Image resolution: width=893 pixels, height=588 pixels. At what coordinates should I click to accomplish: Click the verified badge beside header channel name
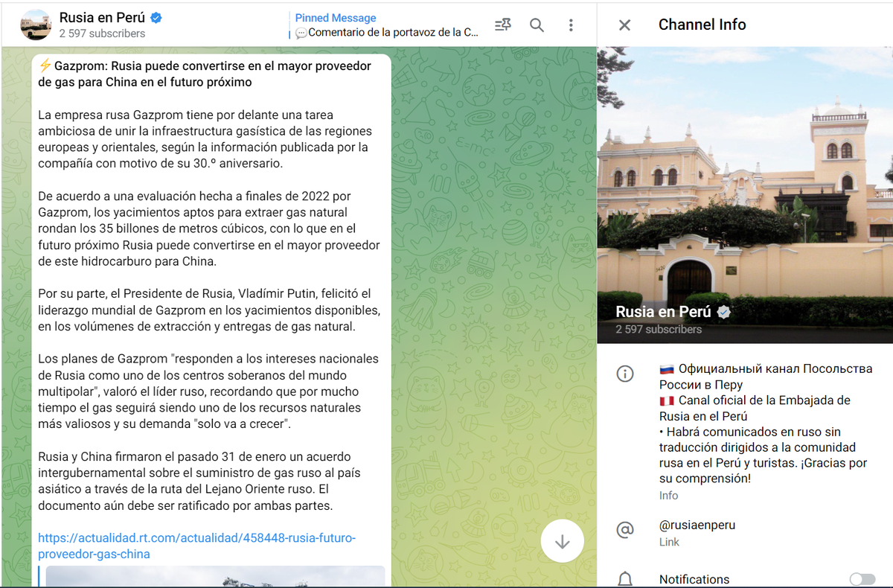click(157, 18)
